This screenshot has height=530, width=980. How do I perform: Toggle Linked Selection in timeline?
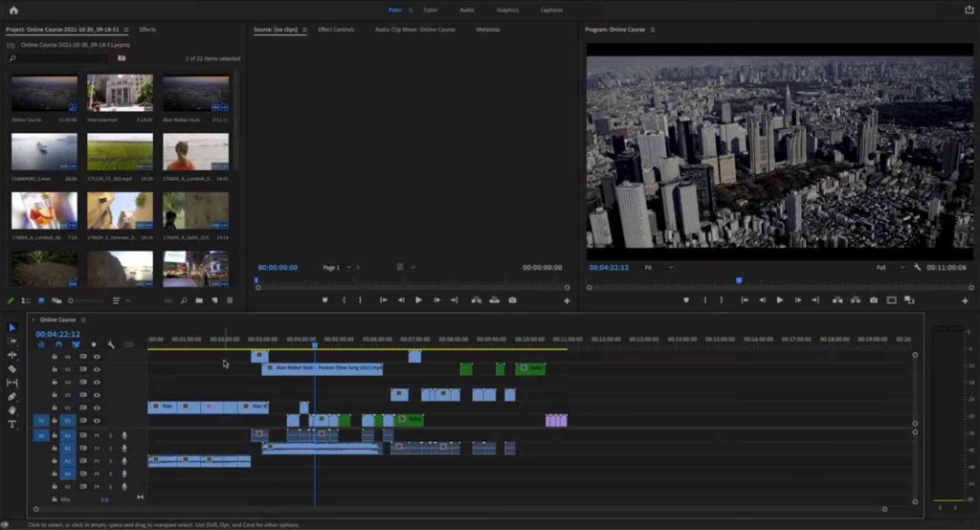click(77, 344)
